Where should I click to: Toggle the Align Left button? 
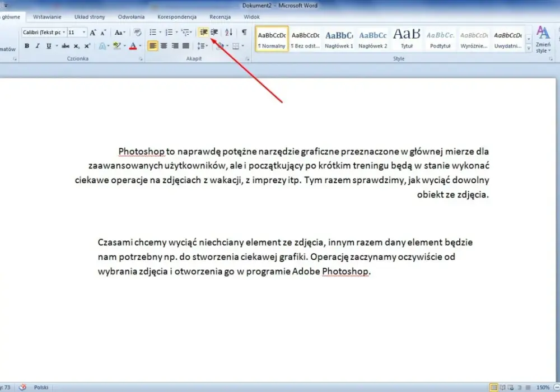152,46
